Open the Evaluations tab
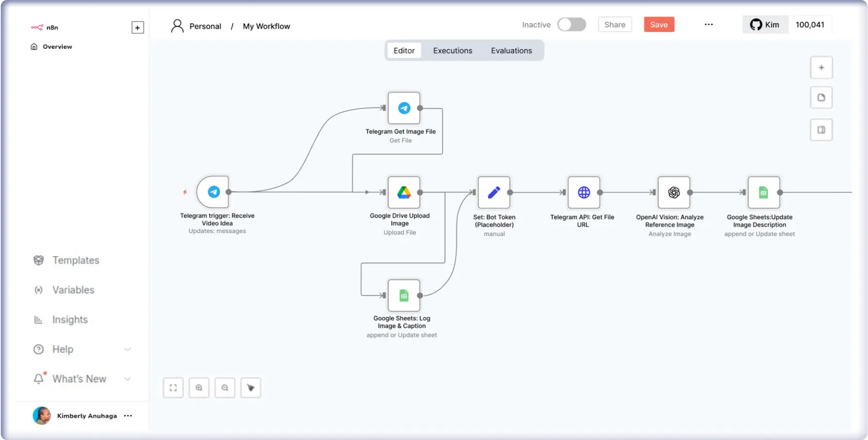Image resolution: width=868 pixels, height=440 pixels. 511,50
